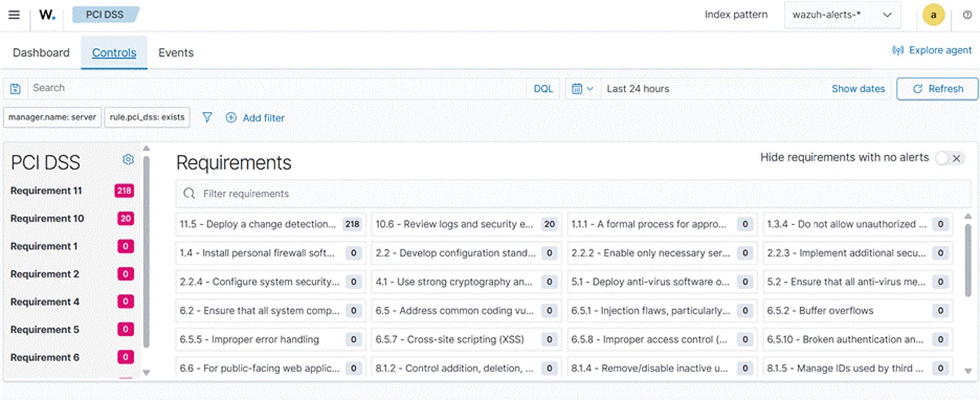Click the save query (floppy disk) icon
This screenshot has width=980, height=400.
click(x=15, y=88)
